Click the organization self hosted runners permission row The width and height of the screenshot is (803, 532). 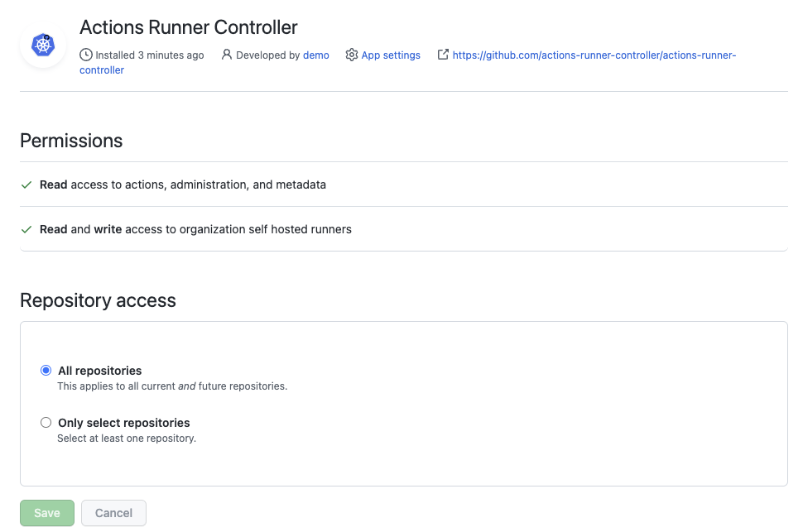pos(403,229)
